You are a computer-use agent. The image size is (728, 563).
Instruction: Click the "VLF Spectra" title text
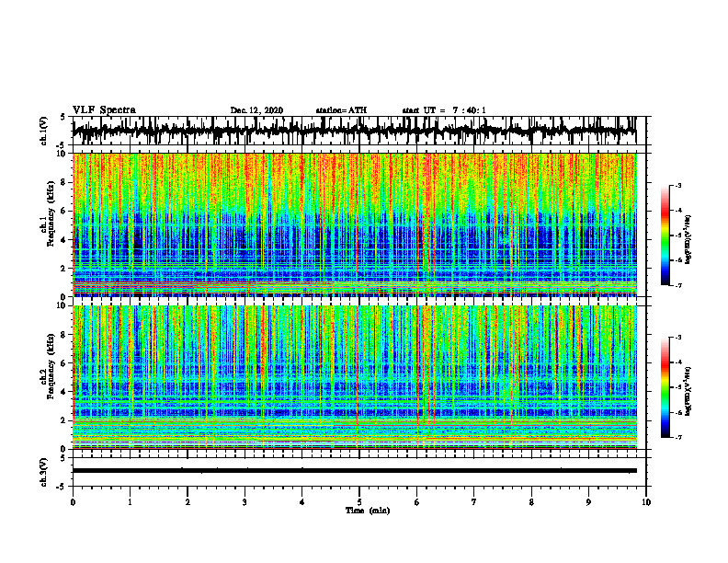tap(104, 110)
